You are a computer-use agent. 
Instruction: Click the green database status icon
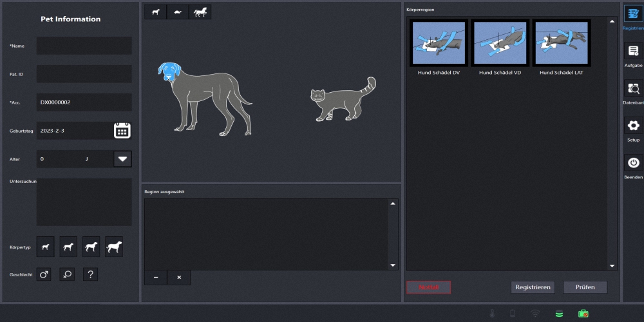[x=559, y=314]
